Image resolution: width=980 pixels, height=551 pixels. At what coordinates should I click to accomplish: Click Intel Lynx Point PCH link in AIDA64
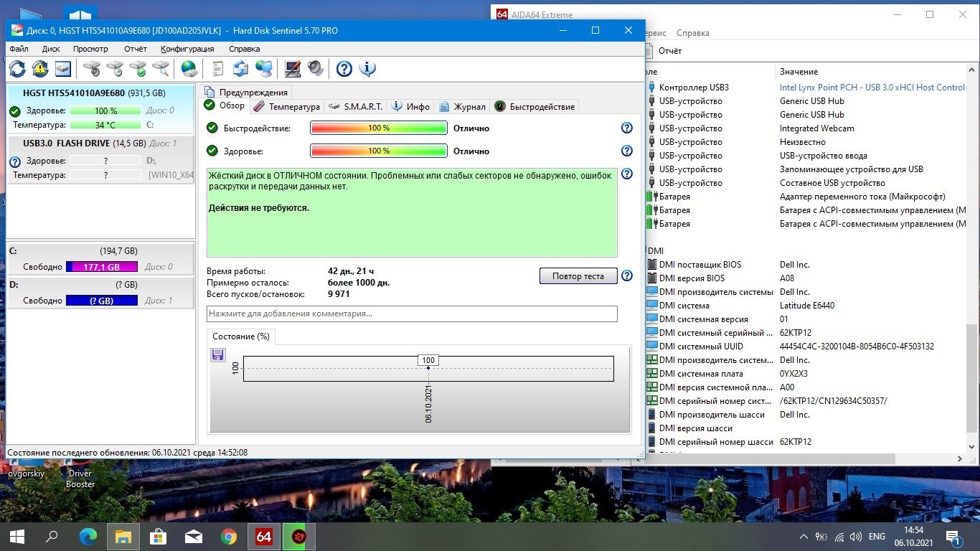872,88
